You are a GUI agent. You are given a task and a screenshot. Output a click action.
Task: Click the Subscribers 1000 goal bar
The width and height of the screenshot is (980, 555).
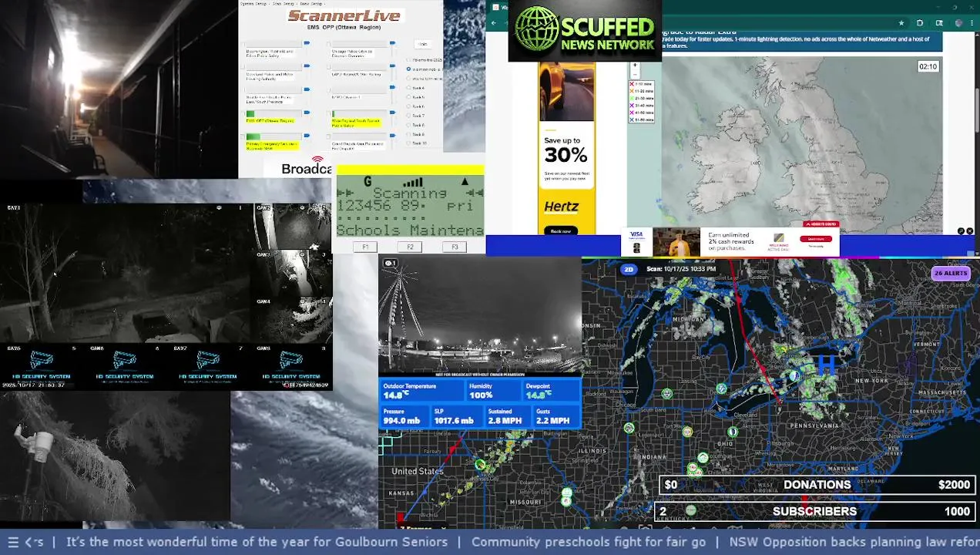pos(814,511)
